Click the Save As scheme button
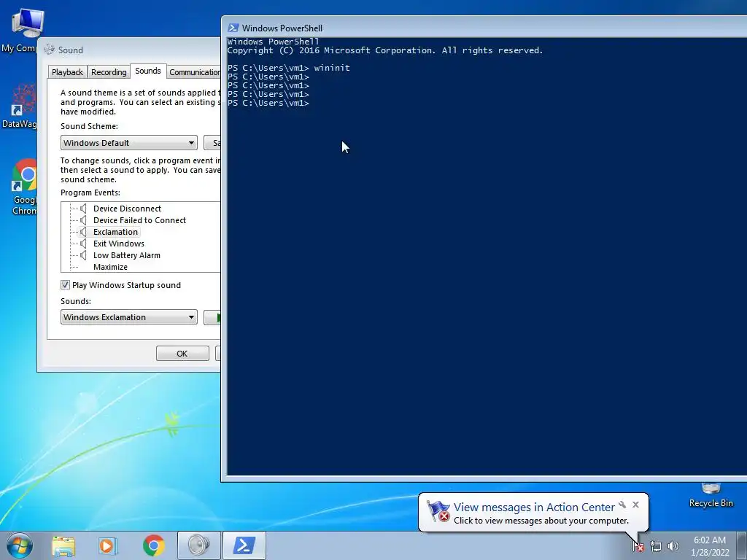Viewport: 747px width, 560px height. pyautogui.click(x=212, y=143)
